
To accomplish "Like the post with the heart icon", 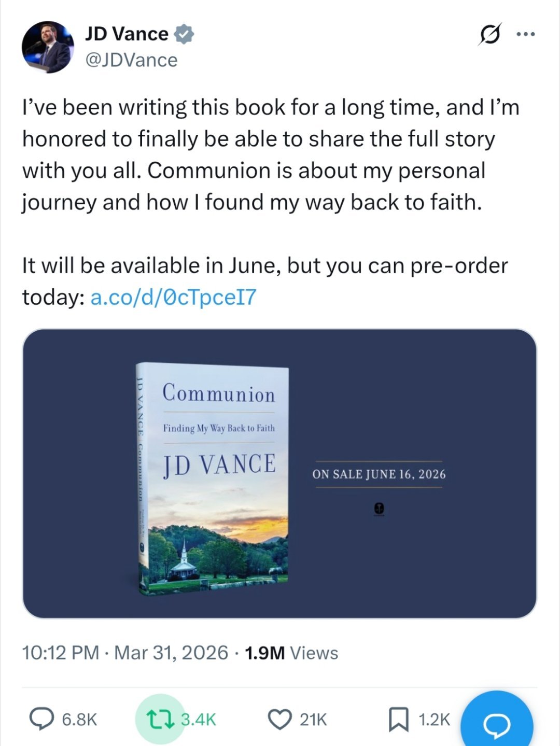I will [x=279, y=719].
